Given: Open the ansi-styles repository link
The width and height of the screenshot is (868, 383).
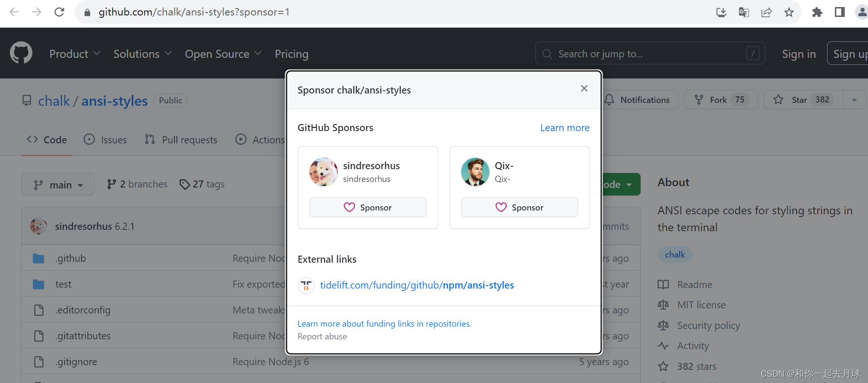Looking at the screenshot, I should click(x=115, y=101).
